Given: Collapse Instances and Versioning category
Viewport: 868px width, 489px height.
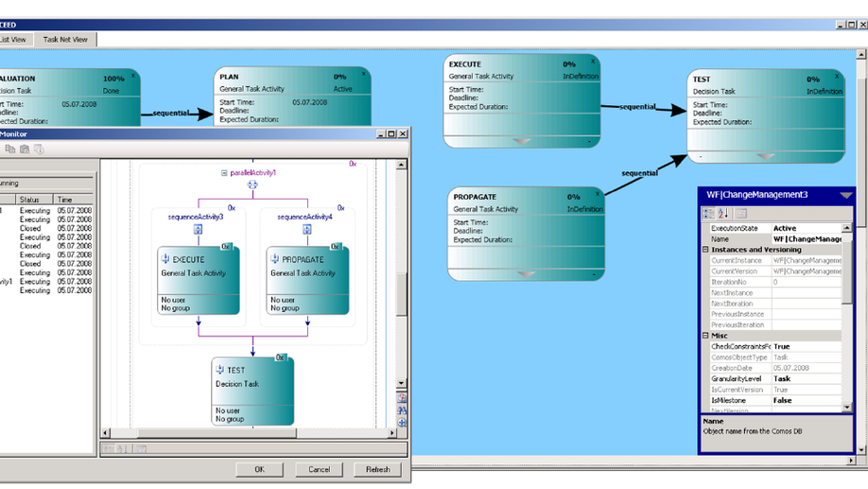Looking at the screenshot, I should coord(705,250).
